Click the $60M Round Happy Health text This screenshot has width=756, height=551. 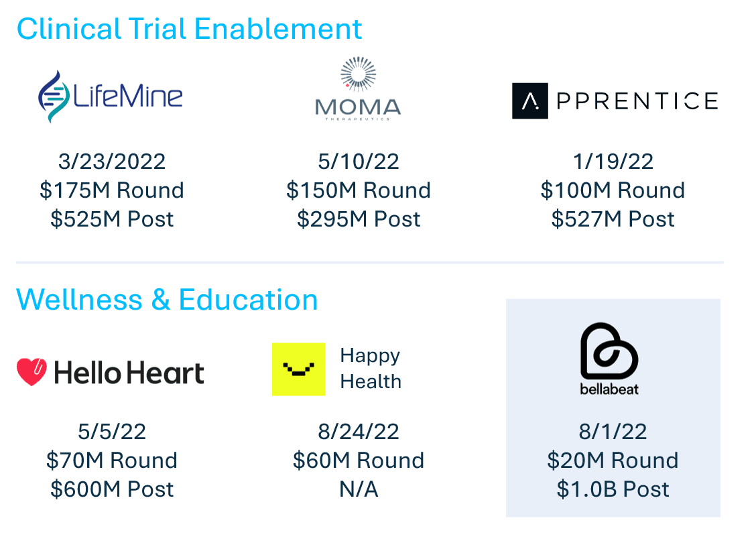[359, 460]
